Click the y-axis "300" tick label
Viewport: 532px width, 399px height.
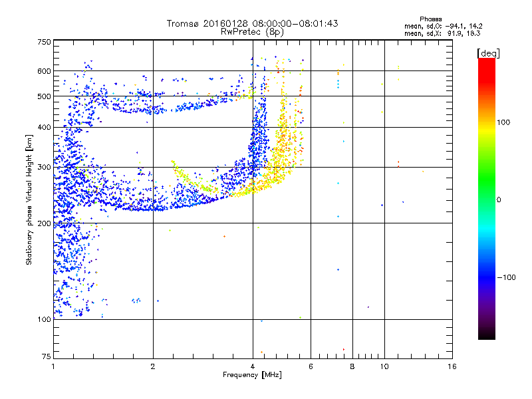[x=44, y=168]
